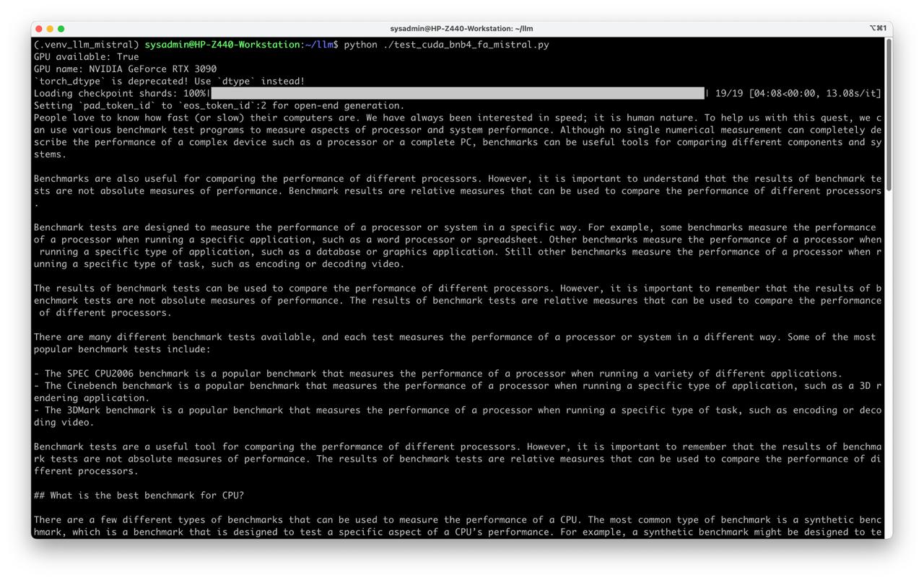Click the "GPU available: True" output line
This screenshot has width=924, height=580.
86,57
